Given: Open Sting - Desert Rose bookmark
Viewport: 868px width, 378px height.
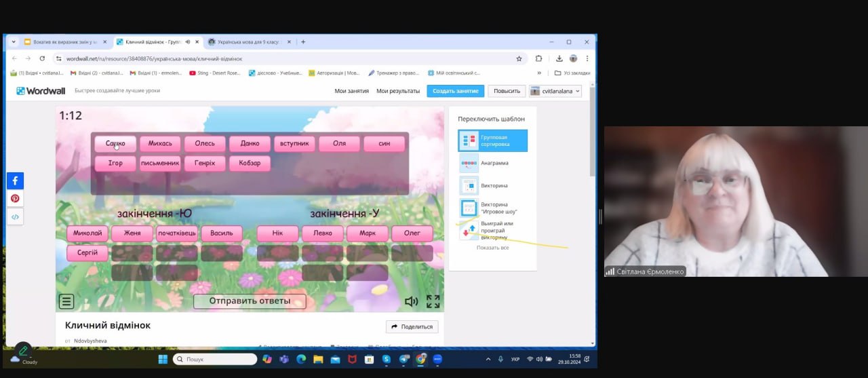Looking at the screenshot, I should coord(216,73).
